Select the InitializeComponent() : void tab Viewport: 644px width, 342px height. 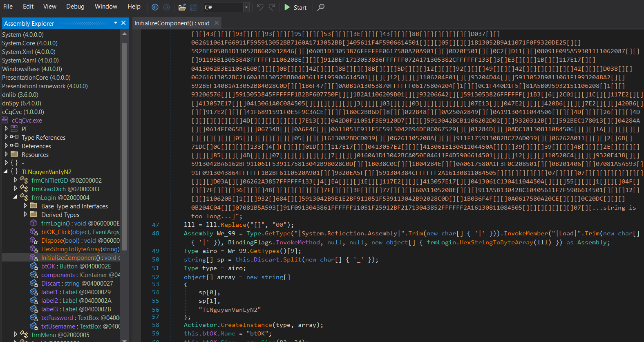172,23
